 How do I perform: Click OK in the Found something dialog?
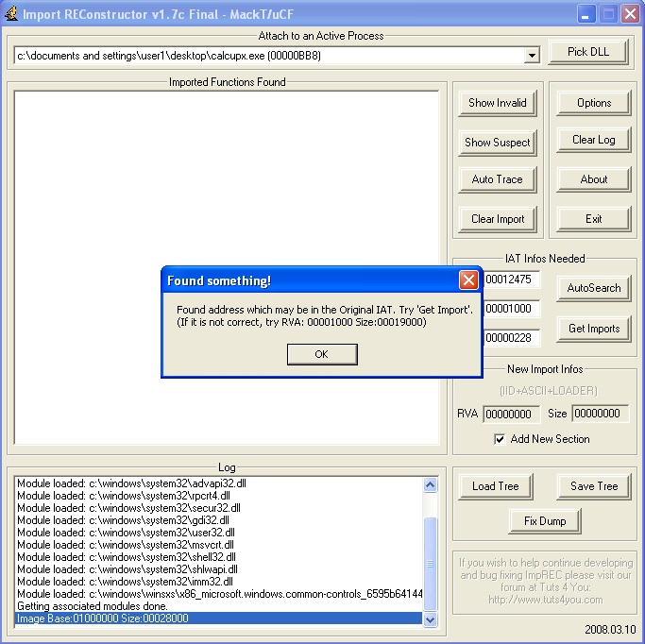[x=321, y=354]
